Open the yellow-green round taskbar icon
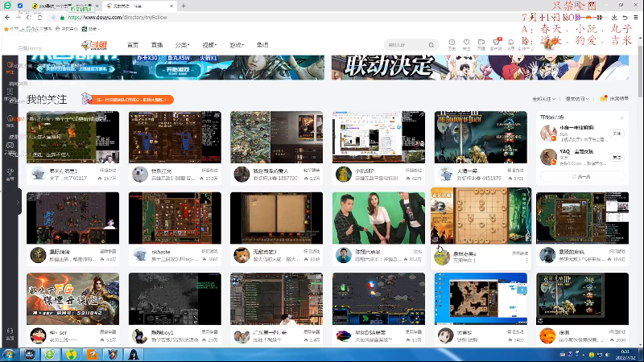The height and width of the screenshot is (362, 644). coord(71,355)
